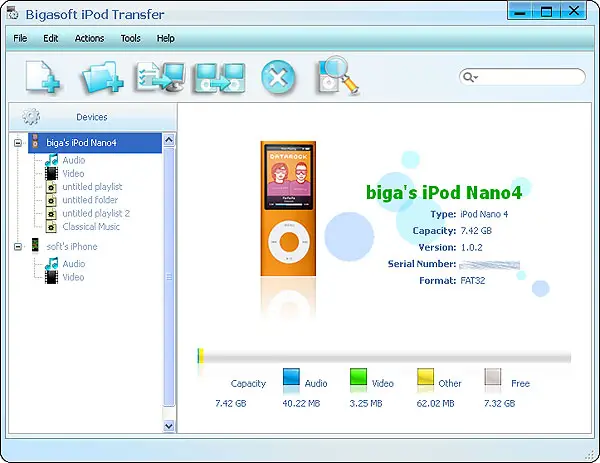Select the untitled playlist item
The width and height of the screenshot is (600, 463).
coord(92,187)
